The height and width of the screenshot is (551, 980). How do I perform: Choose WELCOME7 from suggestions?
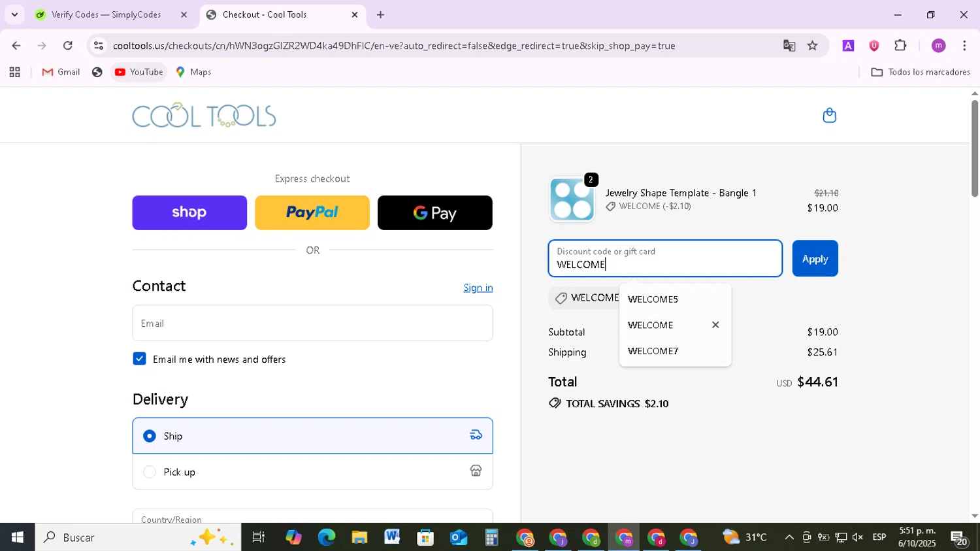(x=675, y=351)
